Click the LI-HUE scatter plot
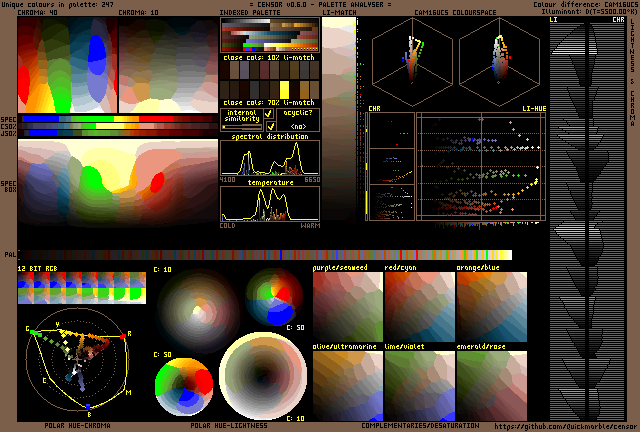 481,167
